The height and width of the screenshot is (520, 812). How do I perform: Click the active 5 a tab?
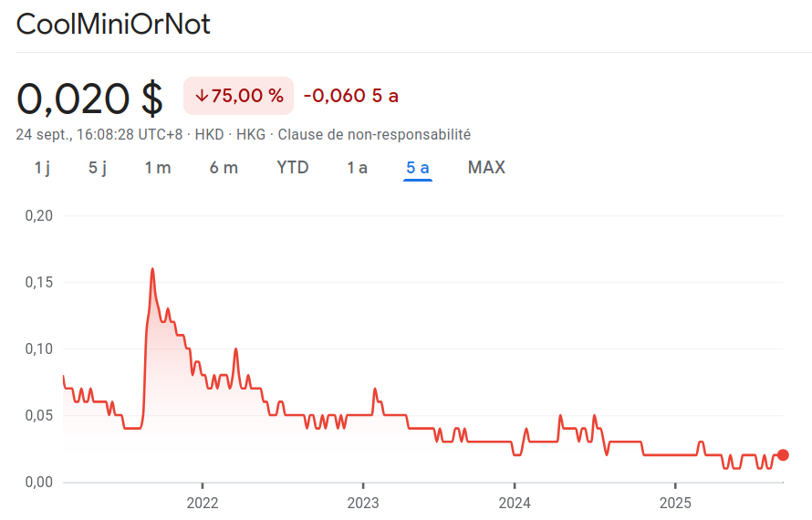(x=418, y=168)
